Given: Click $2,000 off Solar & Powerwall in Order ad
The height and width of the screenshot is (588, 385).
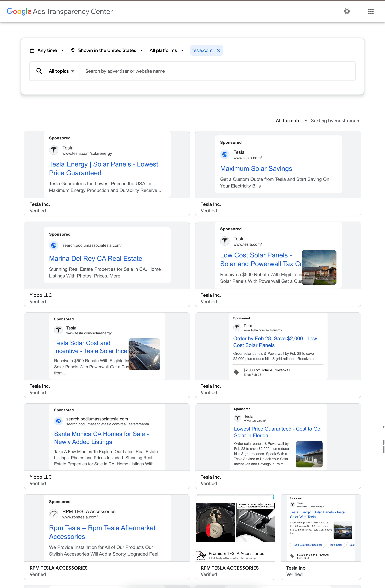Looking at the screenshot, I should coord(267,370).
